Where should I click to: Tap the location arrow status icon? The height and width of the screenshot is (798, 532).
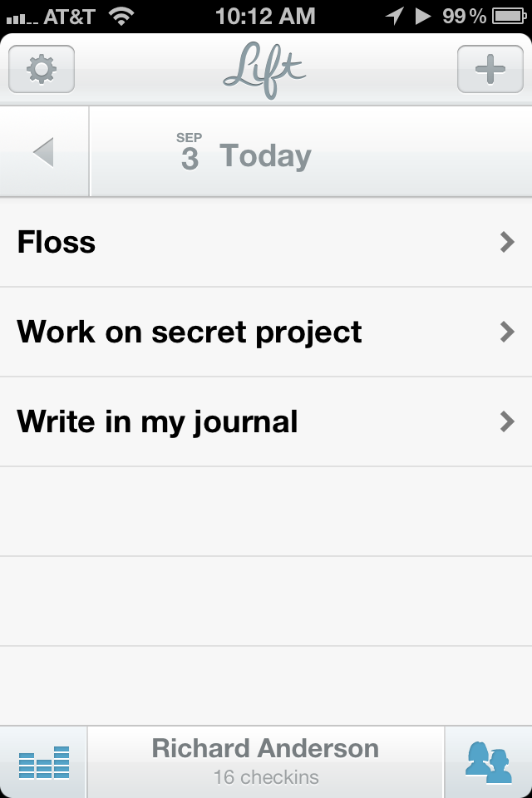[x=394, y=17]
